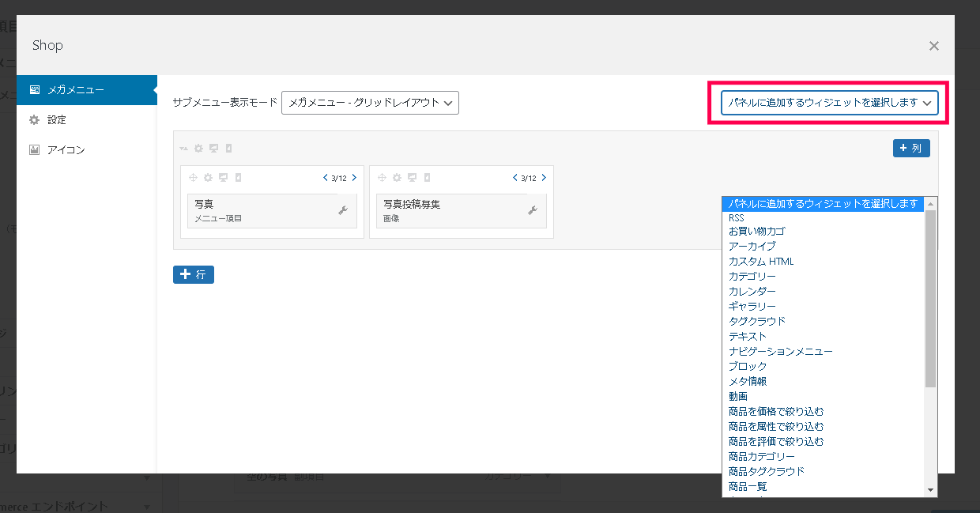Screen dimensions: 980x513
Task: Decrease width of 写真投稿募集 column
Action: coord(515,178)
